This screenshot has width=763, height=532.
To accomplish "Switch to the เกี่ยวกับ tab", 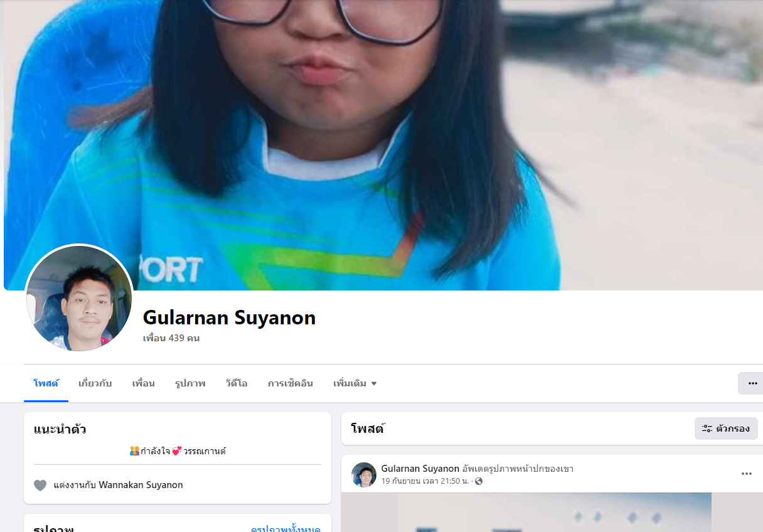I will pos(95,383).
